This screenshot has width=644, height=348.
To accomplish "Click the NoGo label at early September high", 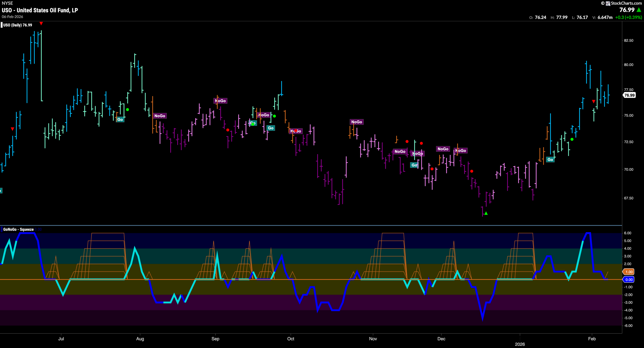I will click(220, 101).
